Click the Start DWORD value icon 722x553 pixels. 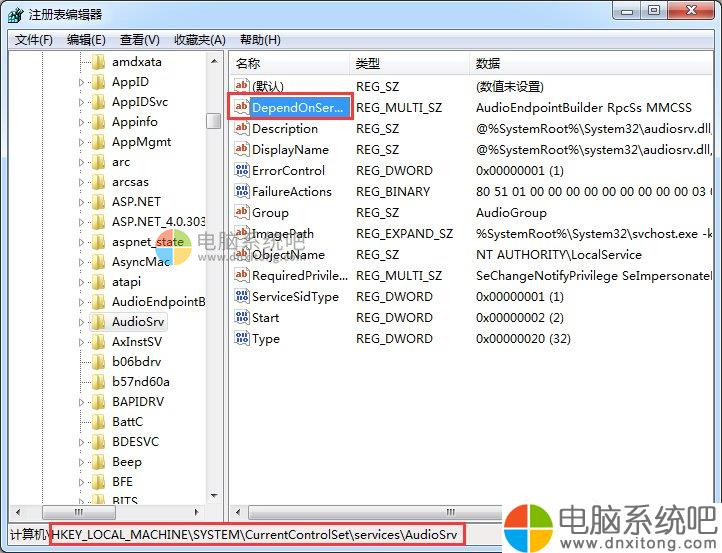pyautogui.click(x=241, y=318)
